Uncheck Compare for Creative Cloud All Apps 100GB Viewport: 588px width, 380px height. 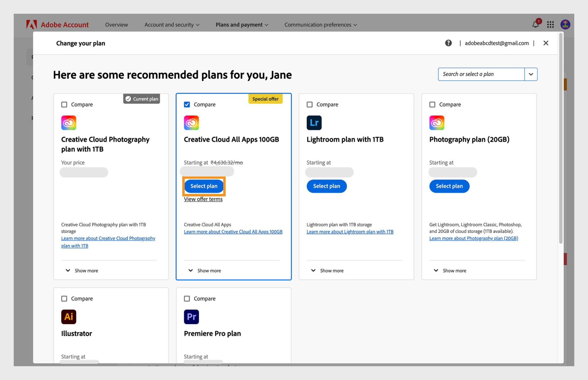[x=187, y=104]
